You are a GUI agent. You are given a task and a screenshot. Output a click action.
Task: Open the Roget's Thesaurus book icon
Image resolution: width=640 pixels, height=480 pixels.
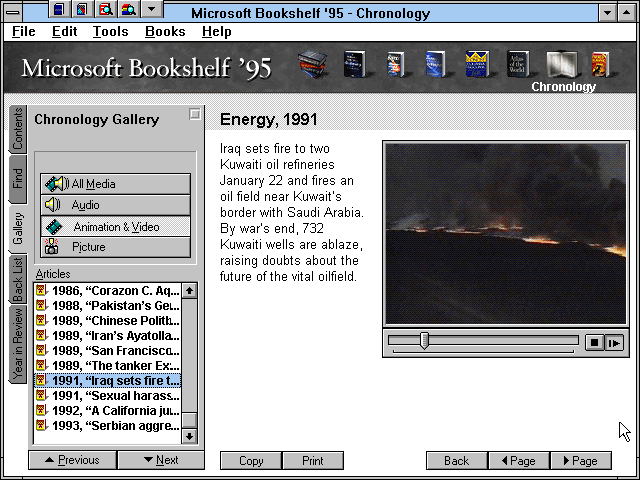pyautogui.click(x=395, y=64)
